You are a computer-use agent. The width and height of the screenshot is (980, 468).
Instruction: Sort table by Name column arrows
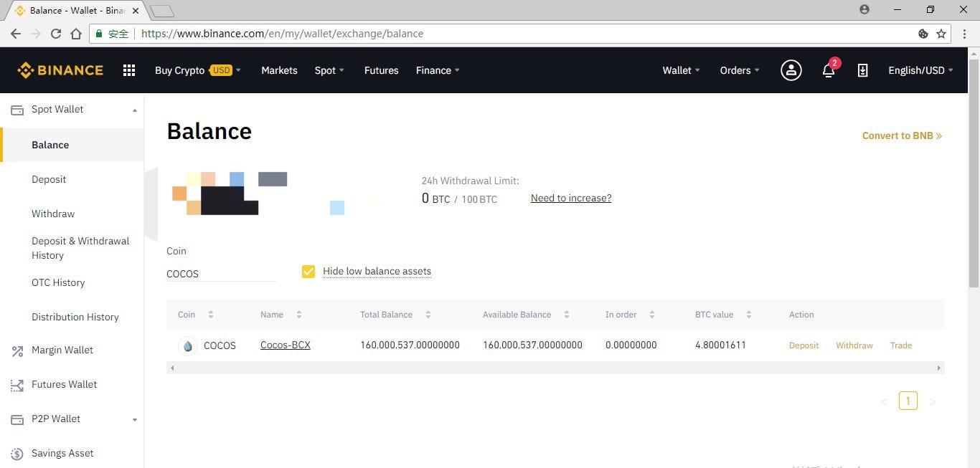[298, 315]
